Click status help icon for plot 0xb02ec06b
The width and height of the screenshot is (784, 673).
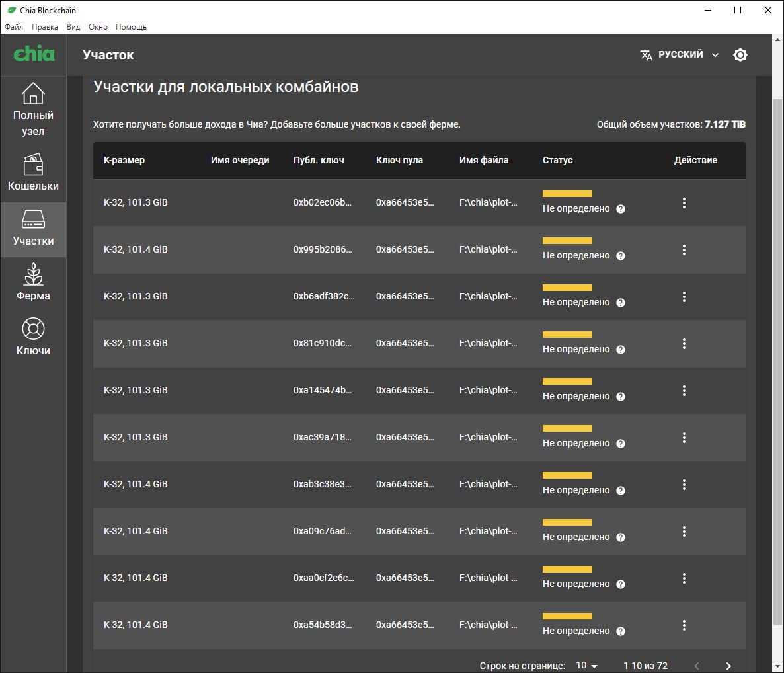click(621, 209)
